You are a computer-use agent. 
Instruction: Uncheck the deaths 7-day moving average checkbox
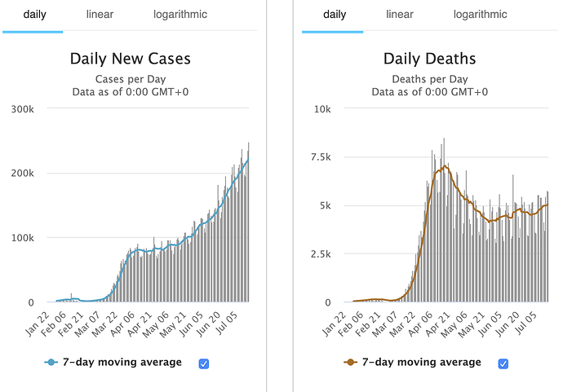(x=503, y=363)
